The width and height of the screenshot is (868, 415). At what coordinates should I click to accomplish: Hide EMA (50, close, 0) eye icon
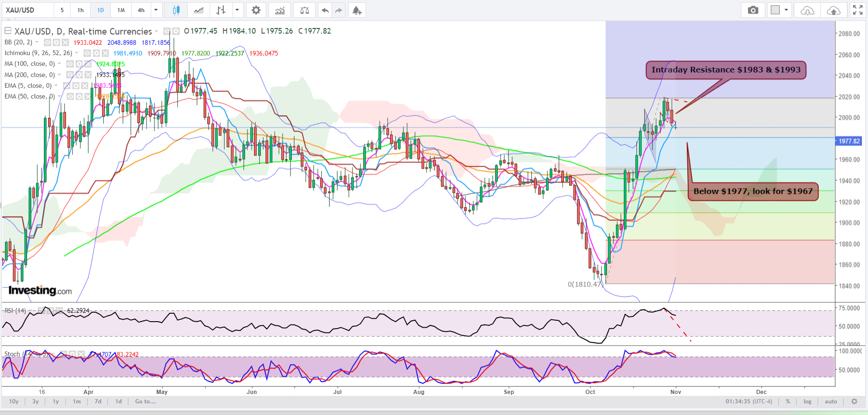pyautogui.click(x=71, y=97)
